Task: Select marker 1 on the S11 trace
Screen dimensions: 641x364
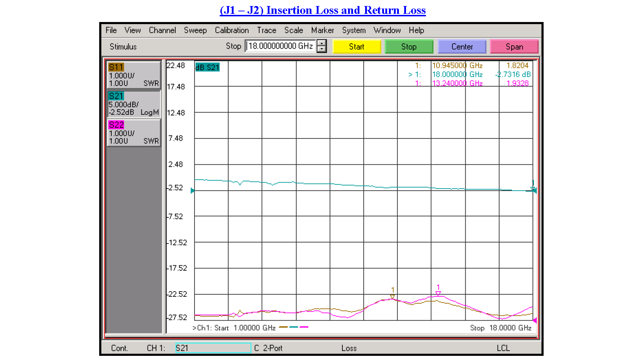Action: pyautogui.click(x=392, y=296)
